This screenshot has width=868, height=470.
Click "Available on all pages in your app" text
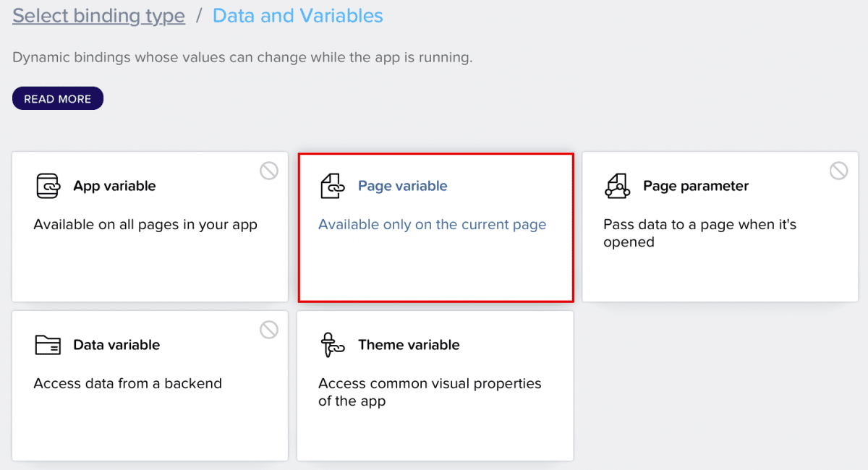point(145,225)
